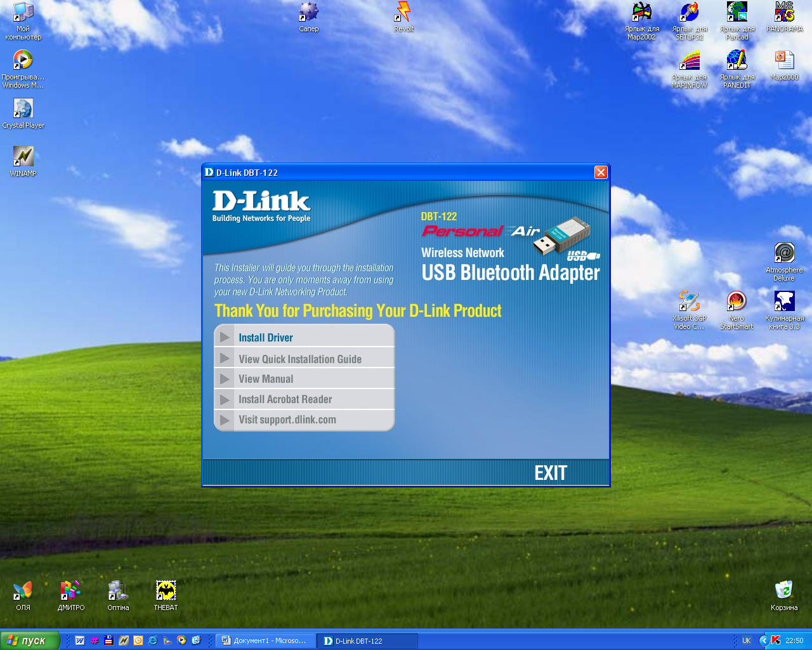Screen dimensions: 812x650
Task: Select WINAMP desktop shortcut
Action: pyautogui.click(x=23, y=161)
